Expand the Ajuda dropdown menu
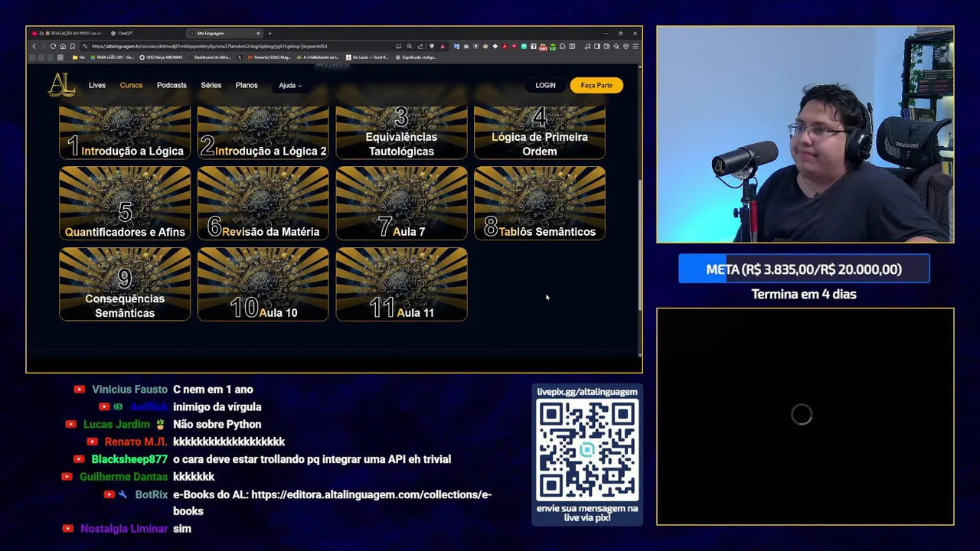The image size is (980, 551). click(x=290, y=86)
